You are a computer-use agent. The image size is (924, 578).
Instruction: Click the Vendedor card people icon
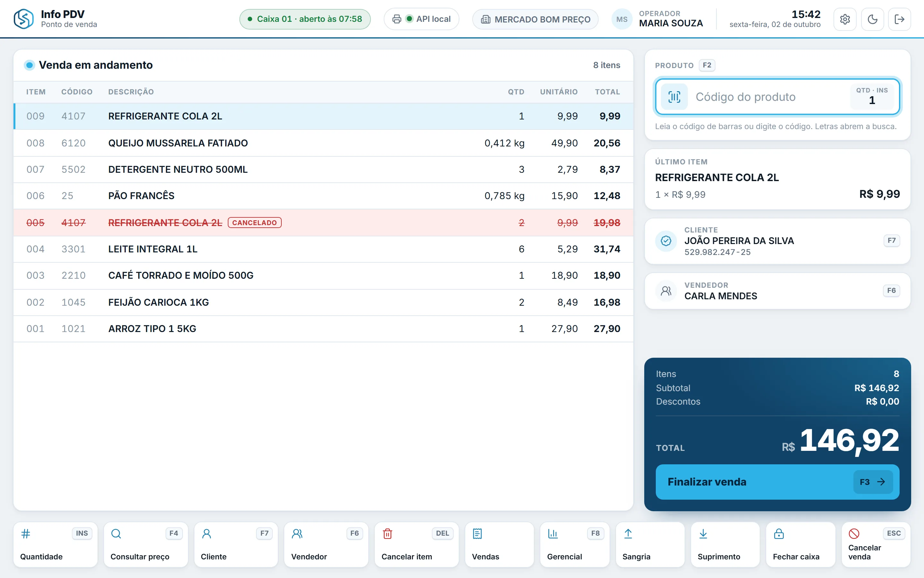click(666, 291)
